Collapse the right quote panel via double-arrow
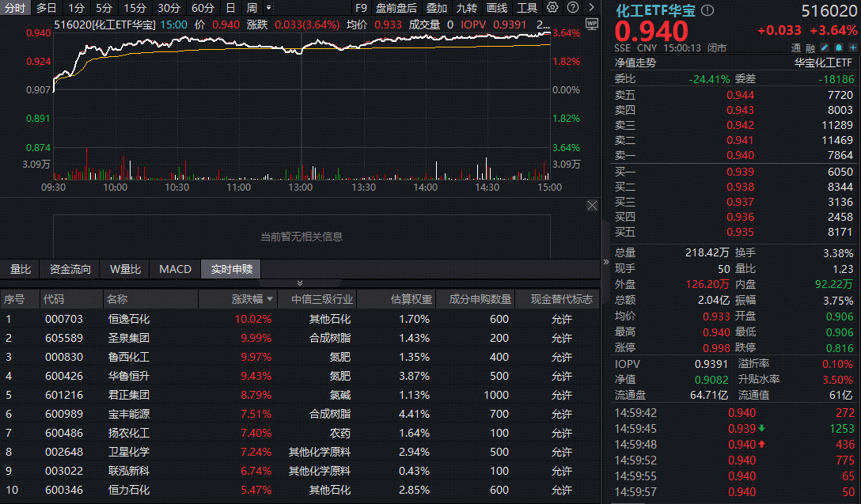This screenshot has width=861, height=504. click(x=606, y=260)
